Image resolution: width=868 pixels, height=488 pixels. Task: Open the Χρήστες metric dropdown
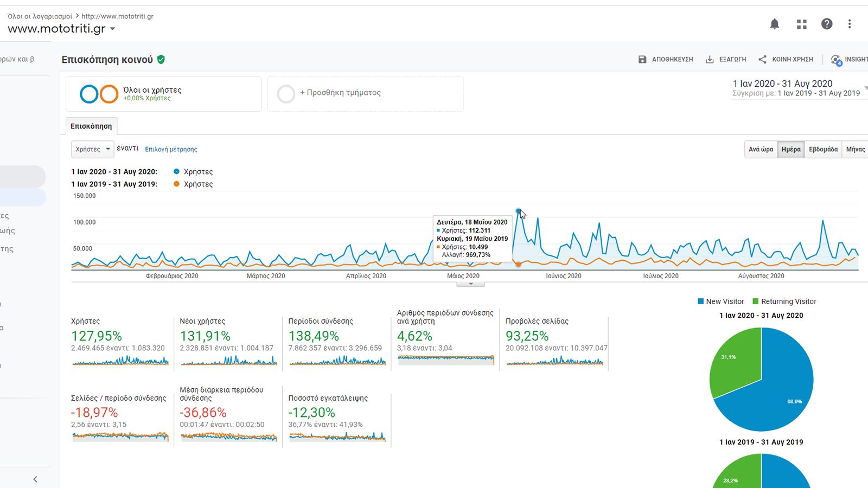92,149
